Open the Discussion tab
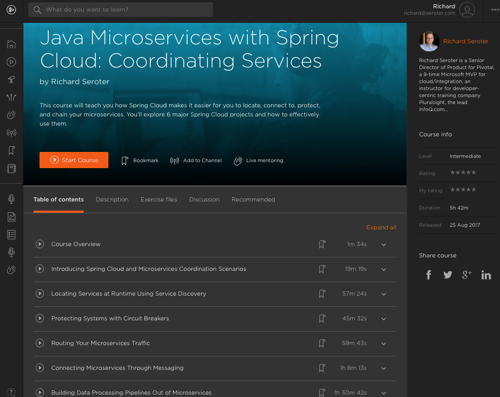The image size is (500, 397). click(x=204, y=199)
